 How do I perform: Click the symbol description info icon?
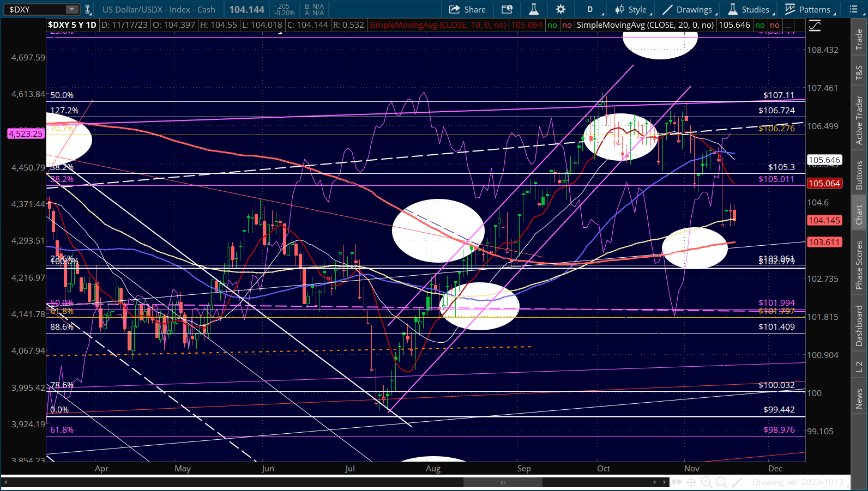tap(507, 9)
